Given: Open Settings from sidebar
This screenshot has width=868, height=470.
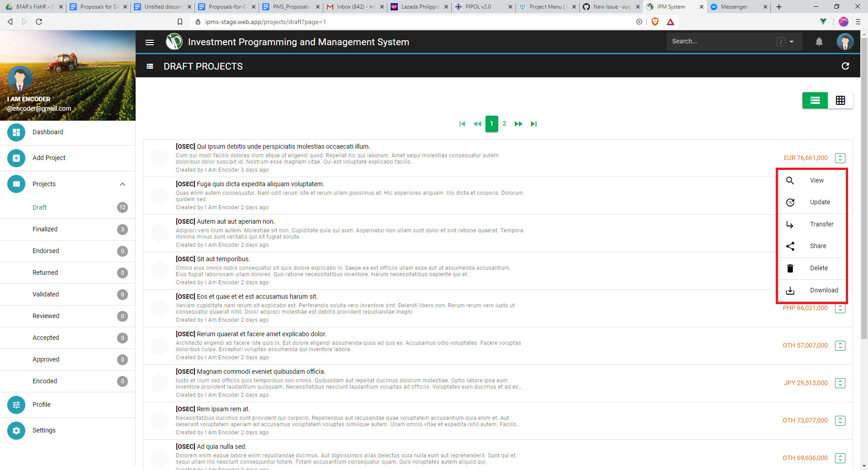Looking at the screenshot, I should (68, 430).
